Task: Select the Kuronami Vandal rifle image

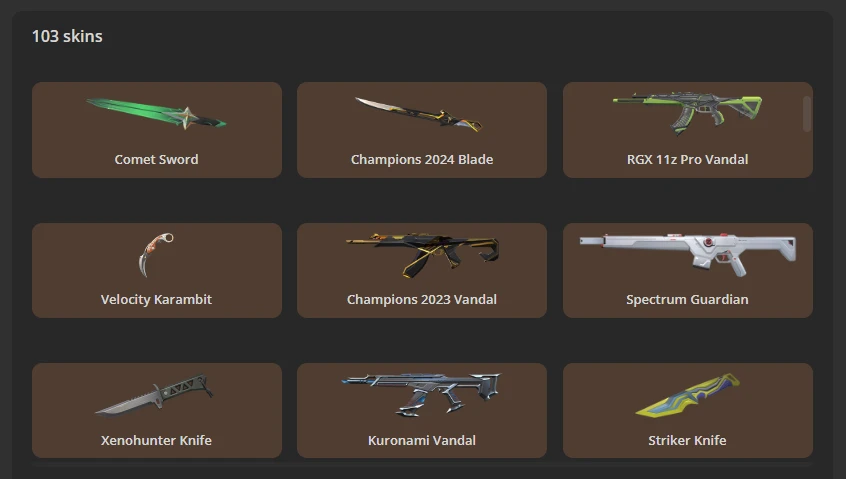Action: (x=421, y=395)
